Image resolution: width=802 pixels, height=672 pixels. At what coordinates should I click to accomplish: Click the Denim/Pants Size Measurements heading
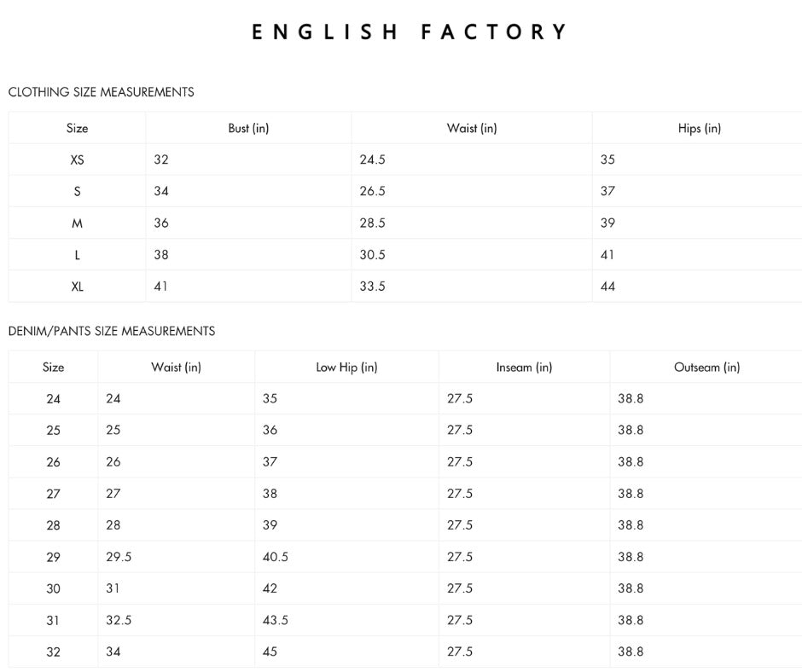[x=112, y=331]
